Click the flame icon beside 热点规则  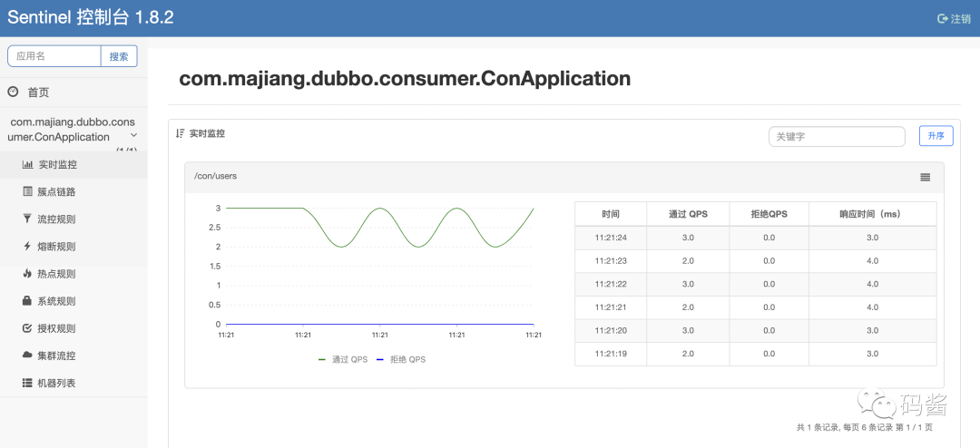pyautogui.click(x=27, y=274)
